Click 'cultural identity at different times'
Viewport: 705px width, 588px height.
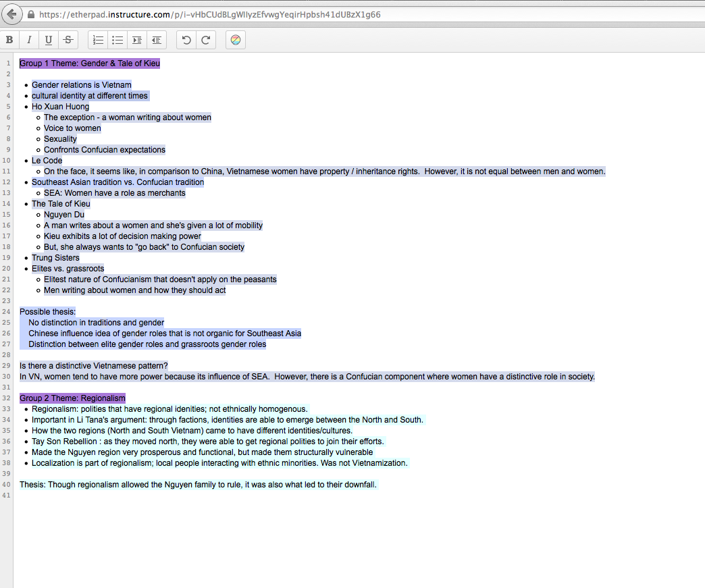point(89,96)
